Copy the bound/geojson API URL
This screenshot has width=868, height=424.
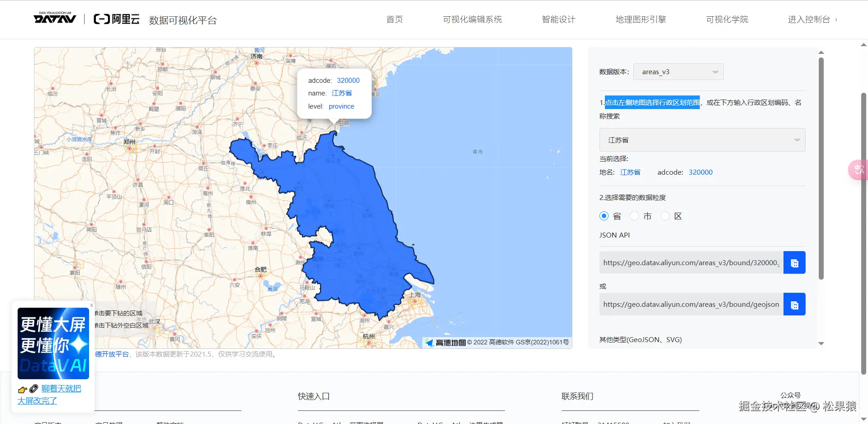coord(794,305)
